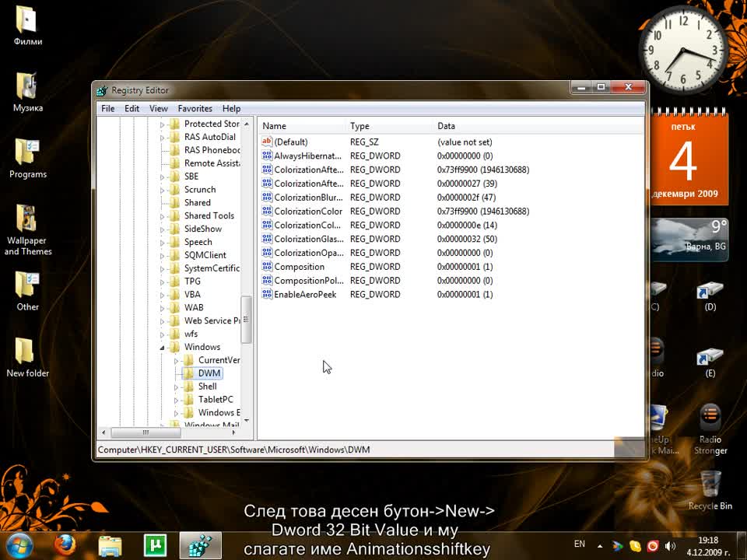Click tree horizontal scrollbar right arrow
747x560 pixels.
tap(233, 432)
